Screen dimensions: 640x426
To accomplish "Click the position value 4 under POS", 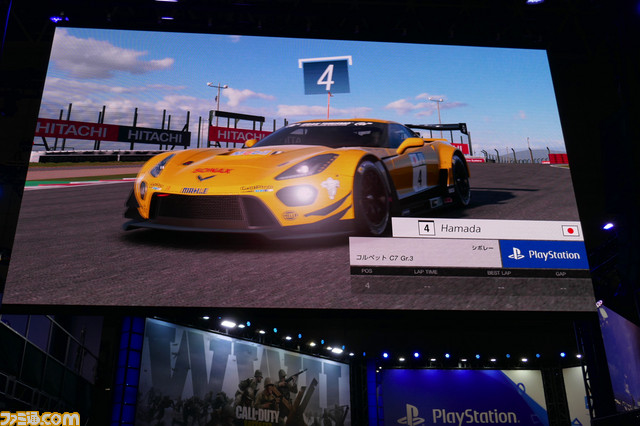I will [367, 285].
